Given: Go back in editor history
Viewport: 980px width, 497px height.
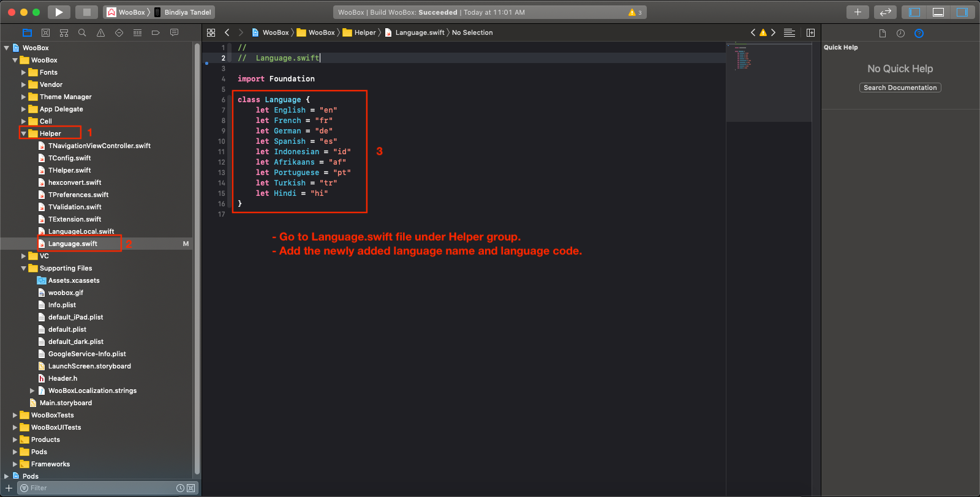Looking at the screenshot, I should 227,32.
